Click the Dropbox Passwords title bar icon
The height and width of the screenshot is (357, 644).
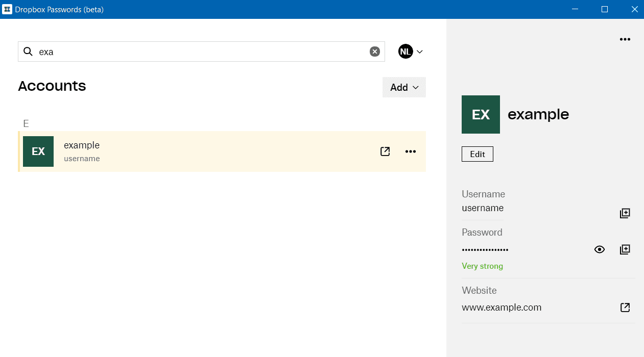tap(7, 9)
